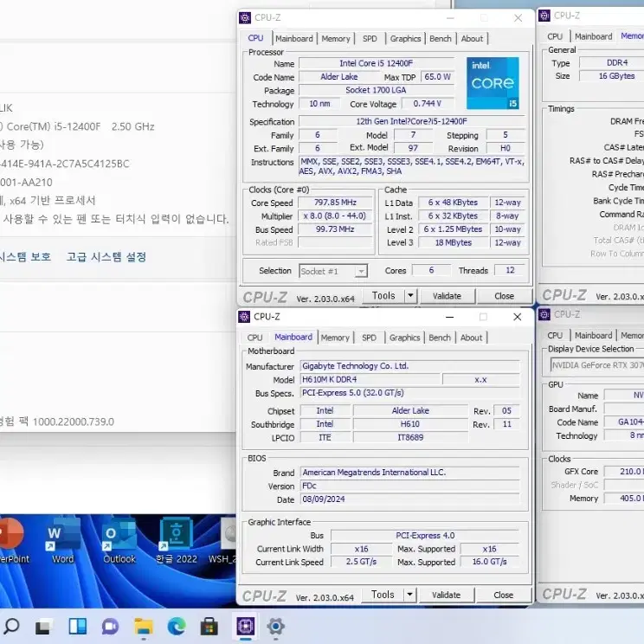Select Graphics tab in the Mainboard CPU-Z window
This screenshot has height=644, width=644.
(404, 338)
